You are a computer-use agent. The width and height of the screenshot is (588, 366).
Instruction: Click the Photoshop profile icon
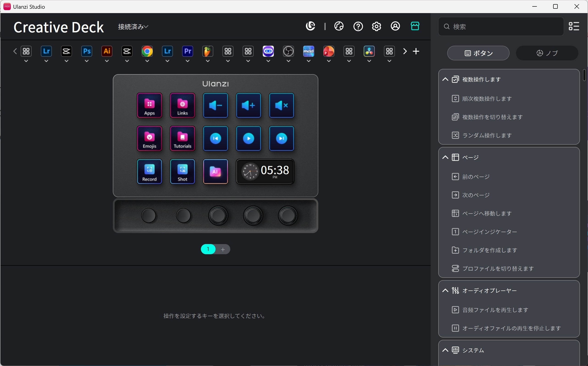tap(86, 51)
